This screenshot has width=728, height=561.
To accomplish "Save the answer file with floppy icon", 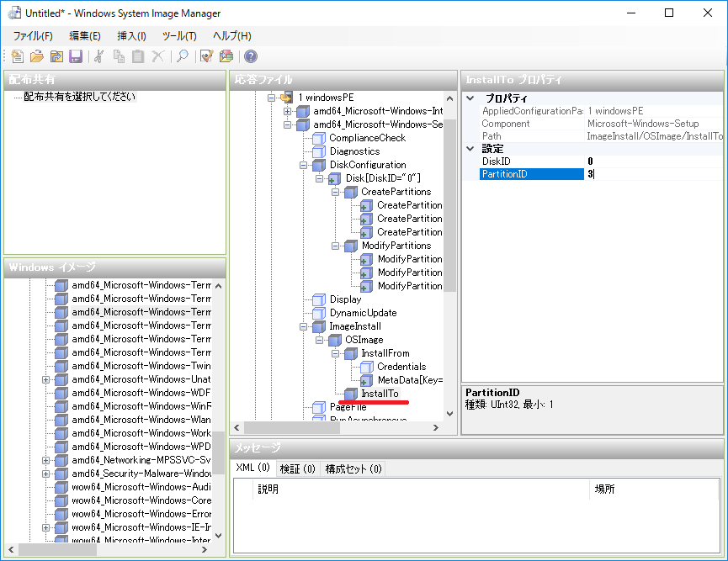I will 76,56.
